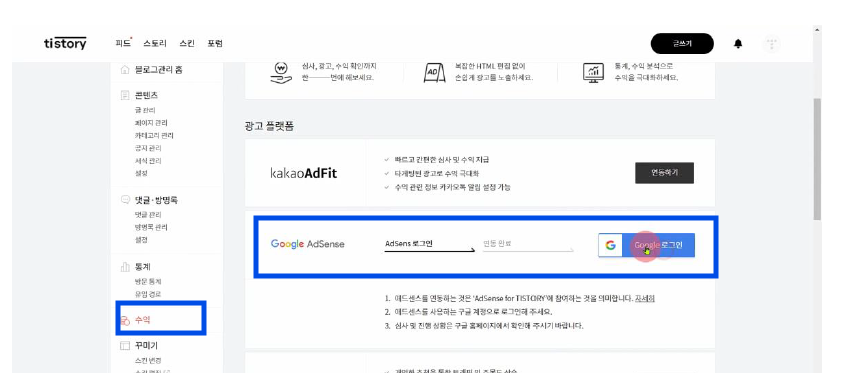Go to 스킨 변경
The height and width of the screenshot is (373, 846).
click(148, 361)
